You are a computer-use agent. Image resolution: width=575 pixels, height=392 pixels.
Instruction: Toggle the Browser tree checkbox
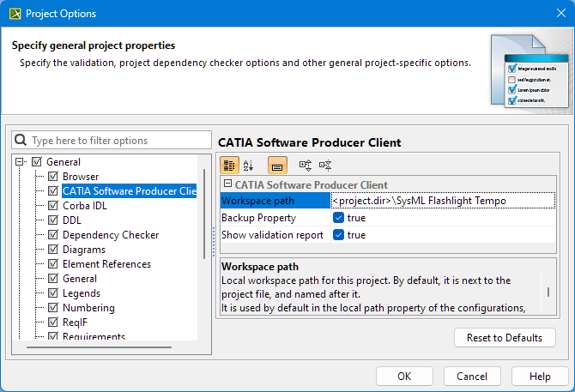[53, 177]
